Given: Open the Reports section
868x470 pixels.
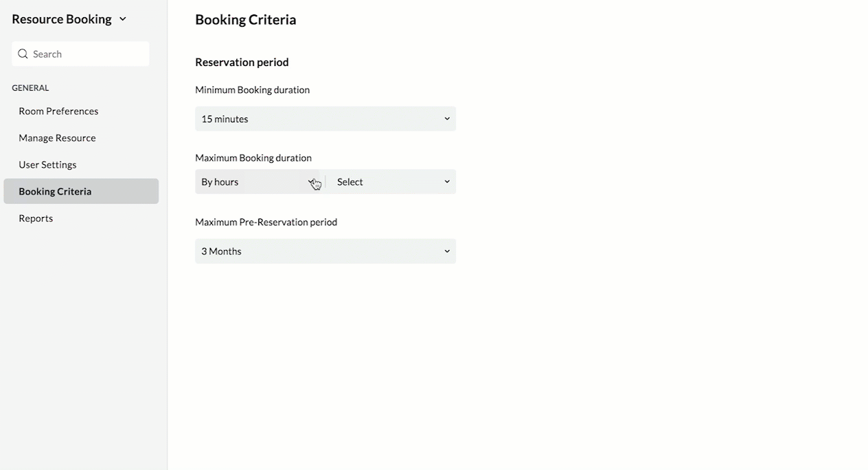Looking at the screenshot, I should pos(36,219).
